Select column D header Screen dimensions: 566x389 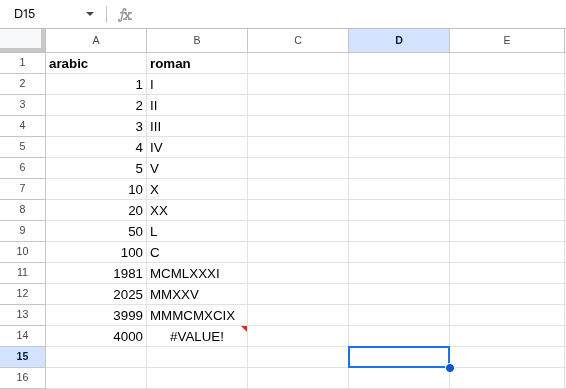(399, 40)
